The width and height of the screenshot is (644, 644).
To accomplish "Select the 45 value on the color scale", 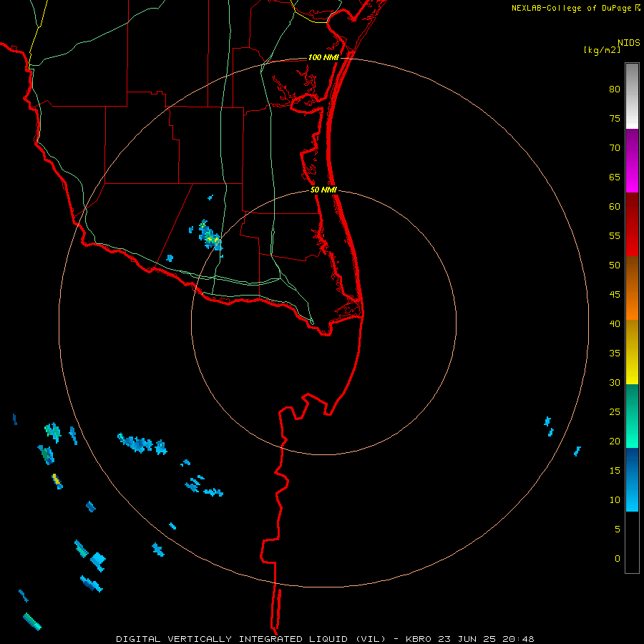I will 615,295.
